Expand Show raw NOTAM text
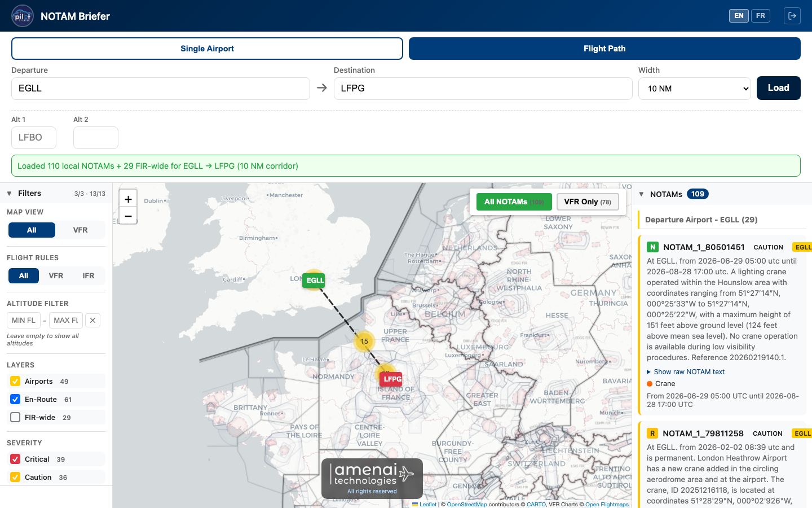This screenshot has width=812, height=508. pyautogui.click(x=689, y=372)
